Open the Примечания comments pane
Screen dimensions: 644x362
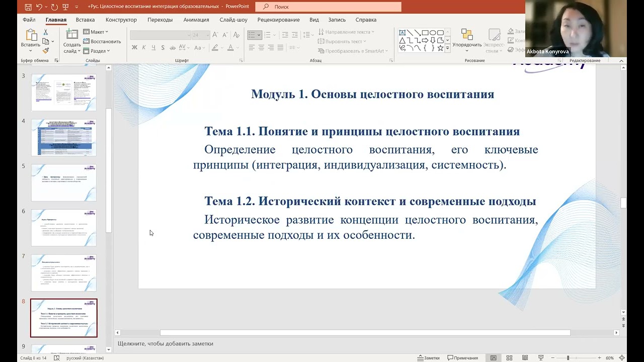coord(462,358)
